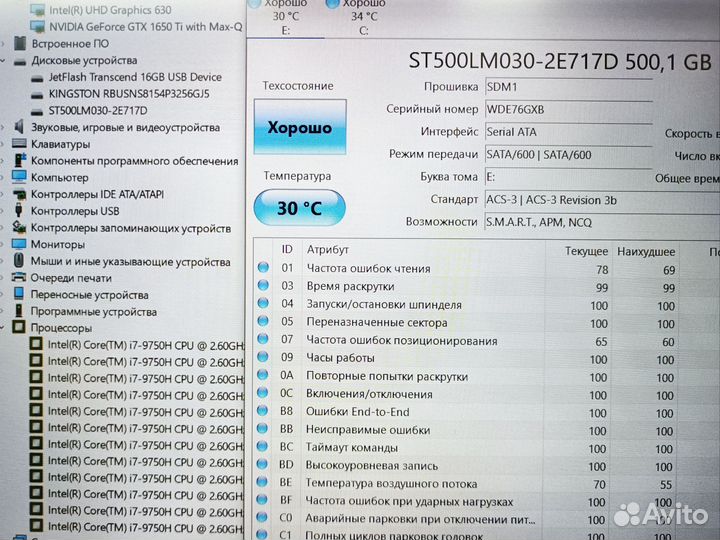Screen dimensions: 720x540
Task: Click the Встроенное ПО category icon
Action: click(20, 44)
